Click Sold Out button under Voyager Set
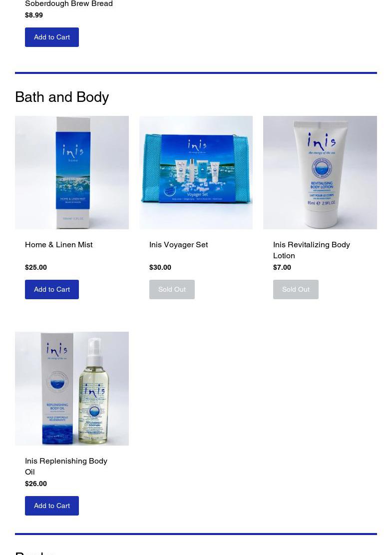The width and height of the screenshot is (392, 555). (x=172, y=290)
